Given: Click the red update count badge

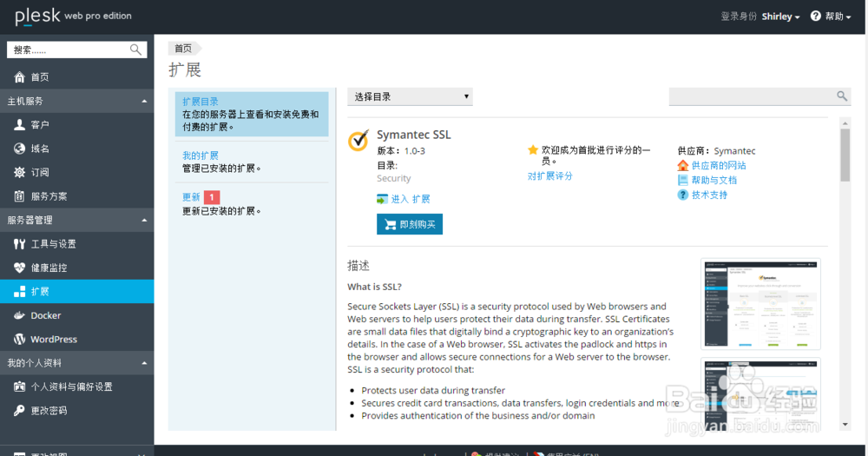Looking at the screenshot, I should (x=212, y=197).
